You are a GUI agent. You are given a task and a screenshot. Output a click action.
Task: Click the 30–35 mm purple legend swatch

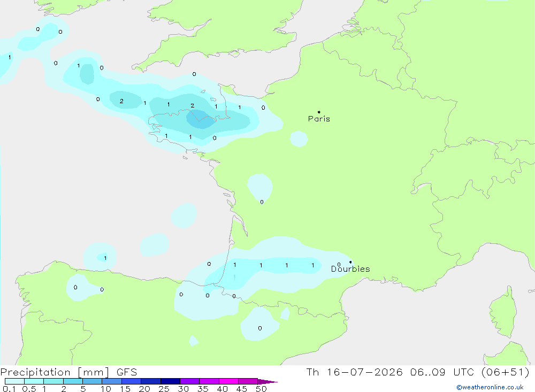(x=189, y=381)
